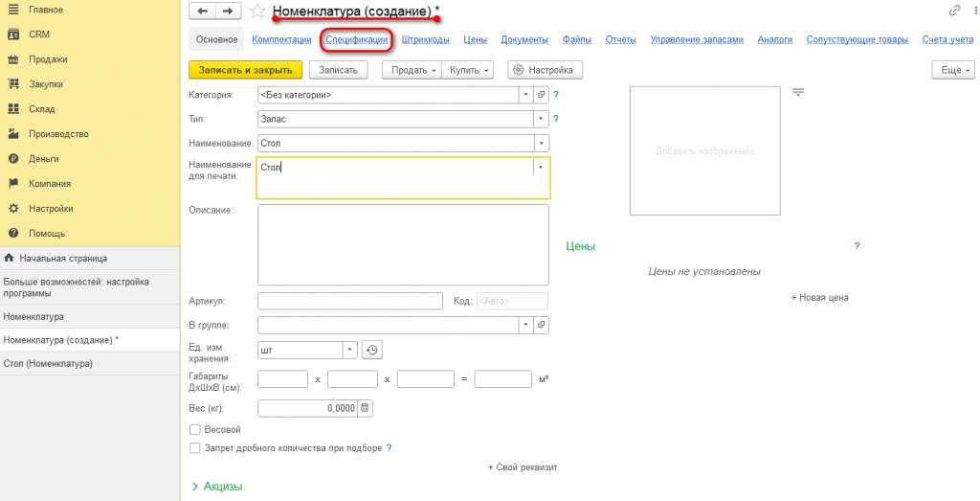The width and height of the screenshot is (980, 501).
Task: Click help question mark next to Тип
Action: pos(556,119)
